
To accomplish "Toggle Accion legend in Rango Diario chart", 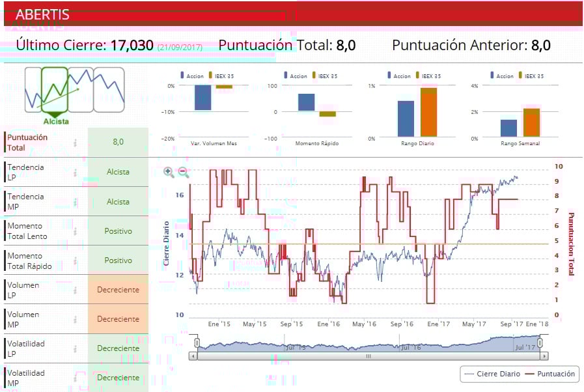I will point(399,76).
